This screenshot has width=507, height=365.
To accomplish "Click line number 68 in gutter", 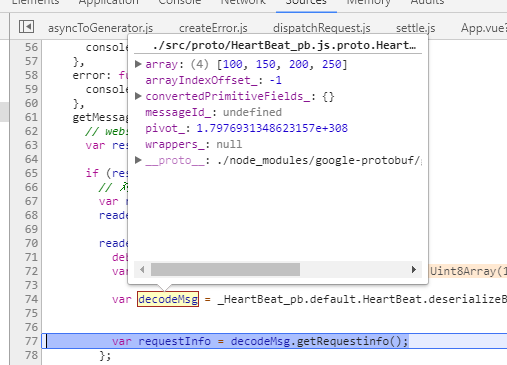I will coord(31,215).
